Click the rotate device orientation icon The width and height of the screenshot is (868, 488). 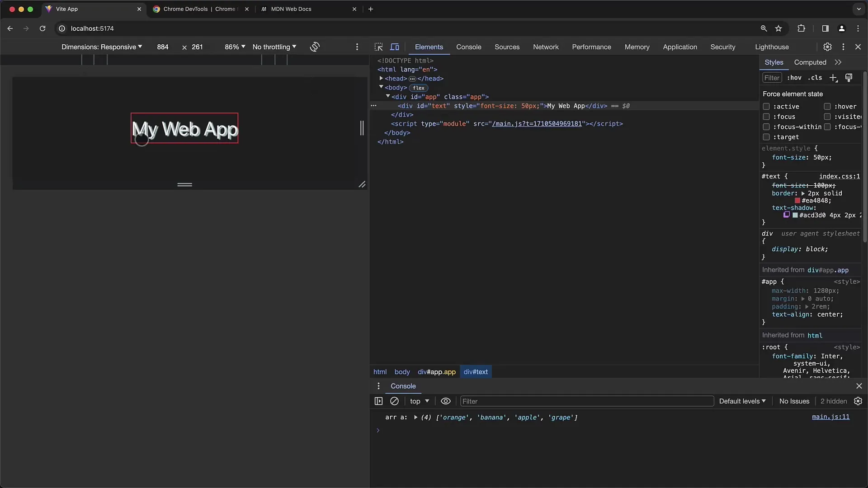[x=315, y=47]
